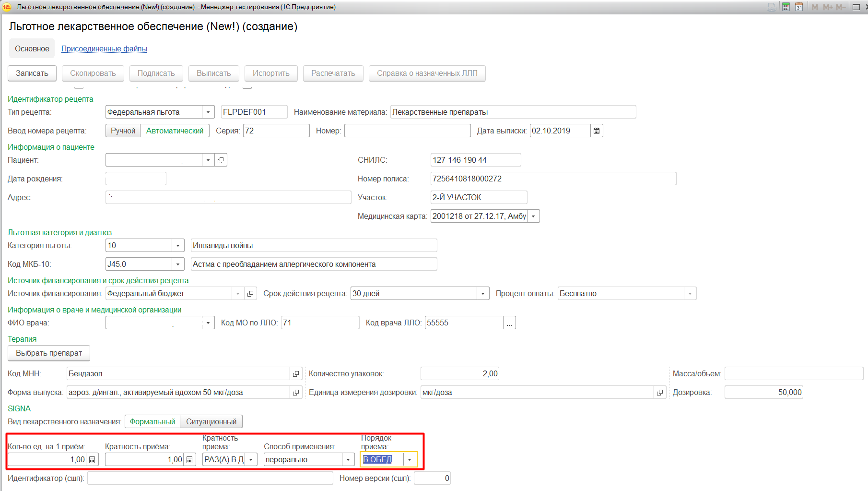This screenshot has width=868, height=491.
Task: Open the date picker for Дата выписки
Action: coord(597,131)
